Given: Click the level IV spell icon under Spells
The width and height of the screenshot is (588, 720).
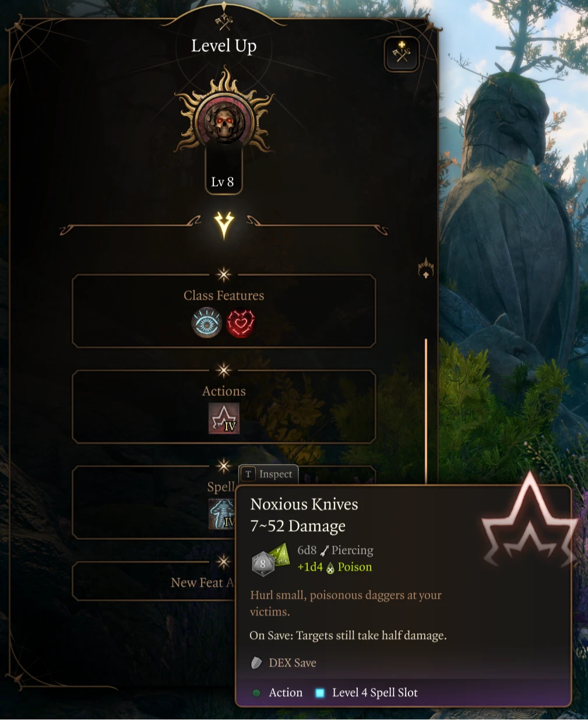Looking at the screenshot, I should 222,514.
